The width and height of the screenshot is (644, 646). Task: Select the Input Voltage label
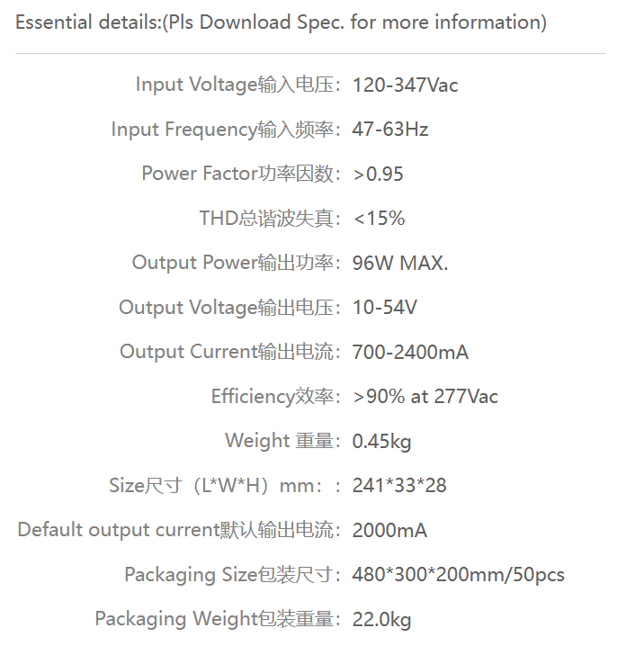coord(238,85)
